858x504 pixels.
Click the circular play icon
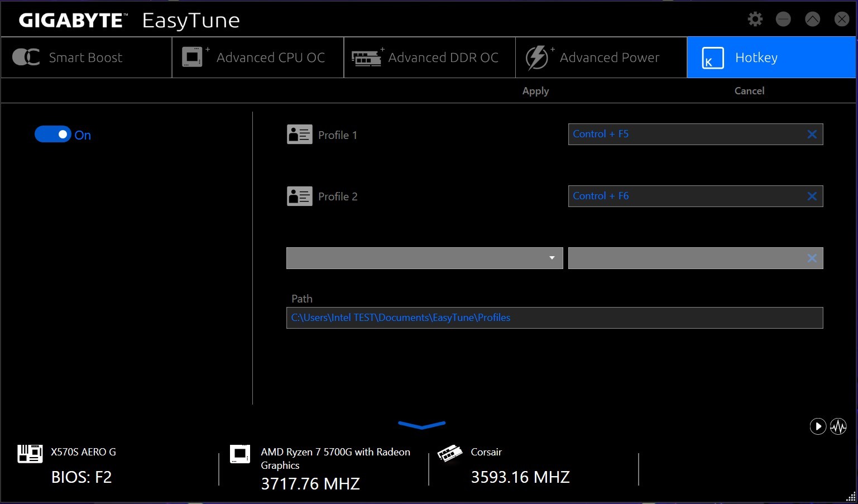point(818,426)
